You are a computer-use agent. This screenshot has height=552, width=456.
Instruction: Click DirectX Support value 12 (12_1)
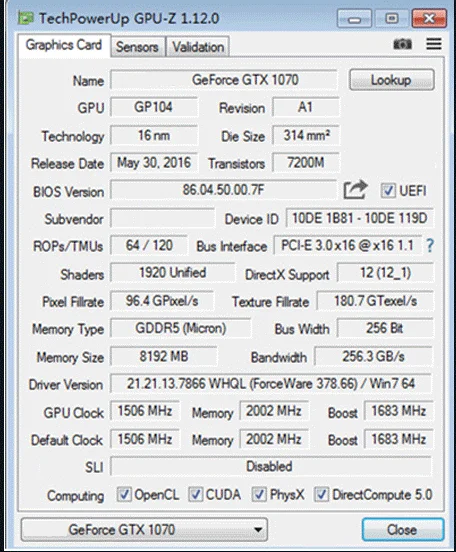click(x=385, y=273)
